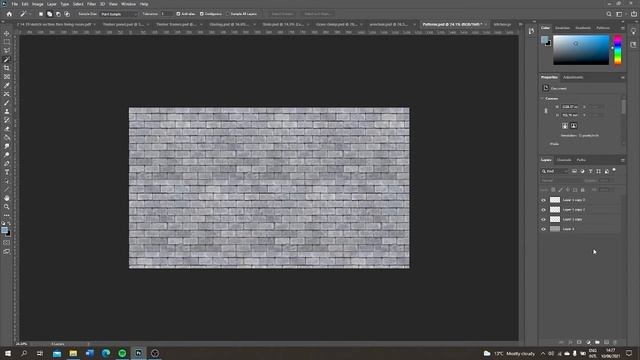Switch to the Channels tab
Viewport: 640px width, 360px height.
[564, 160]
